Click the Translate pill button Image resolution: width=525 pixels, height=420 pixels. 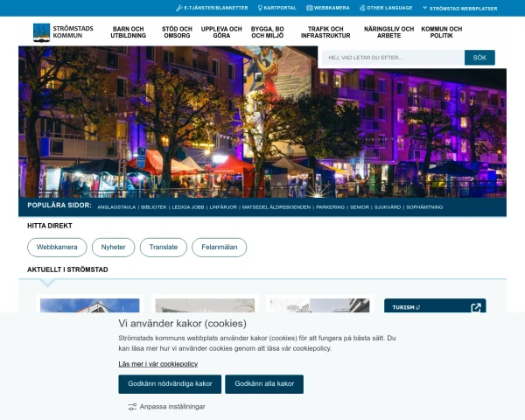164,247
